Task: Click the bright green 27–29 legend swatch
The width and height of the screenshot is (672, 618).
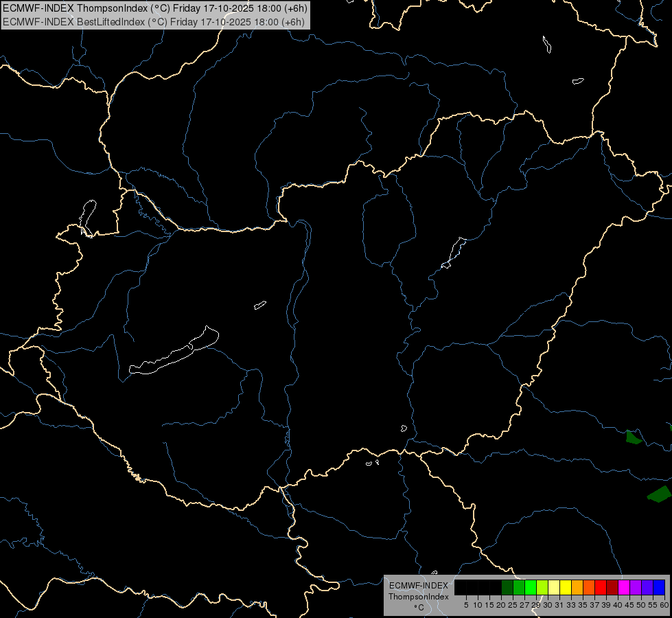Action: (531, 587)
